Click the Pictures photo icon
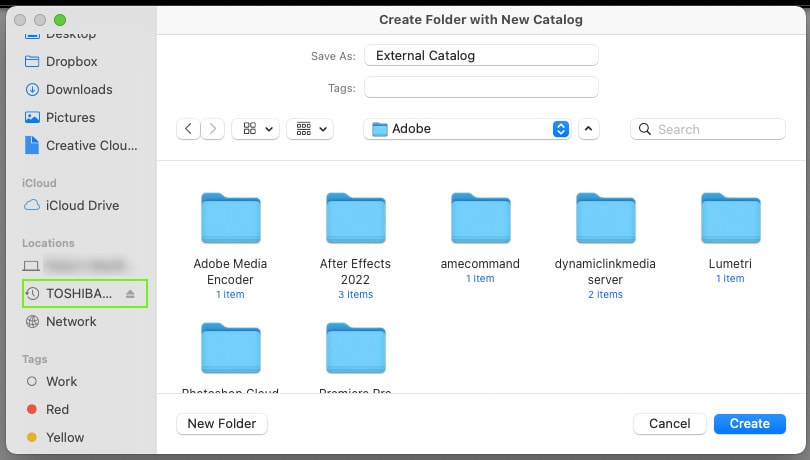The image size is (810, 460). (x=32, y=117)
